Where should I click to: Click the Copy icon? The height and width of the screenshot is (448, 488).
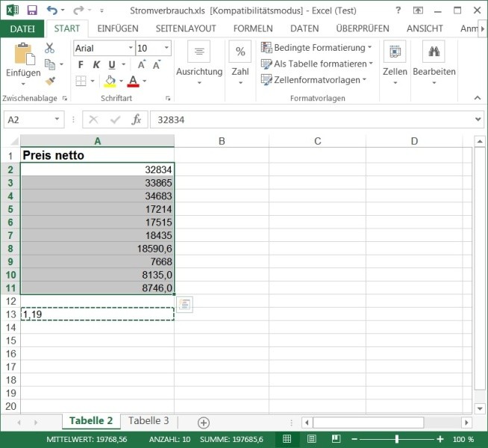point(50,64)
